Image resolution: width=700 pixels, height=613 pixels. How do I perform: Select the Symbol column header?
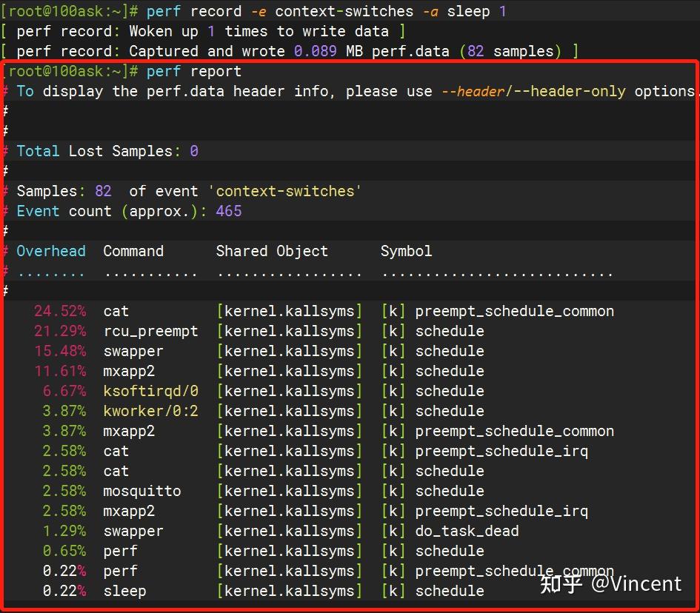[406, 251]
